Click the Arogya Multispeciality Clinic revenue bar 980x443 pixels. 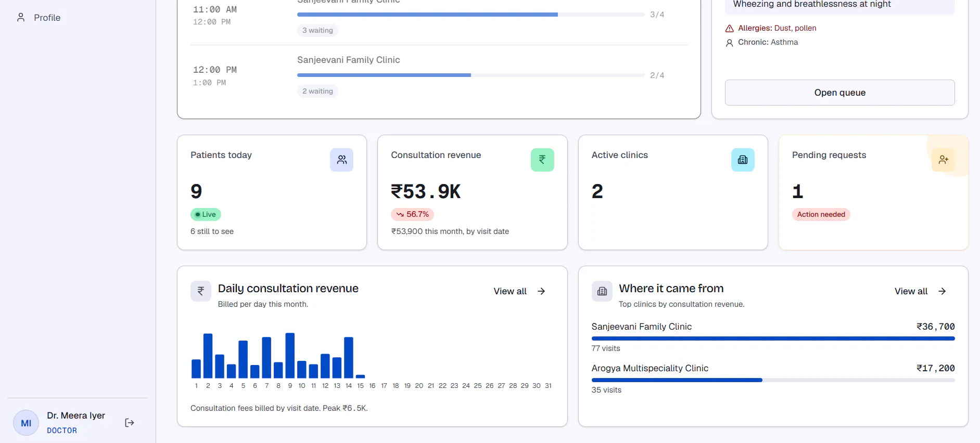tap(773, 380)
